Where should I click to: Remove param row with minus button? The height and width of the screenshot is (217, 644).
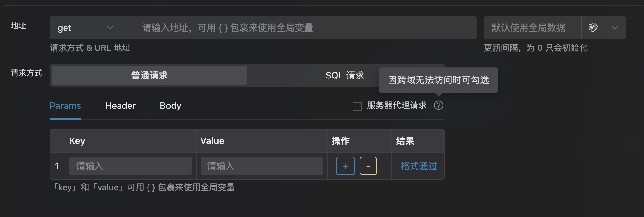(368, 166)
